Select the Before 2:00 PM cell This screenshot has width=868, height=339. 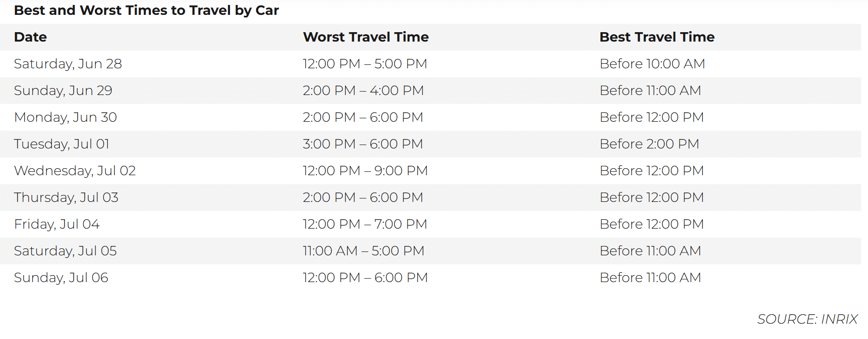pyautogui.click(x=649, y=144)
